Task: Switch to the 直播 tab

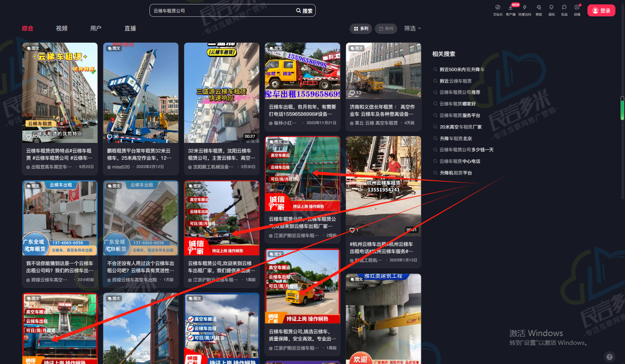Action: [130, 28]
